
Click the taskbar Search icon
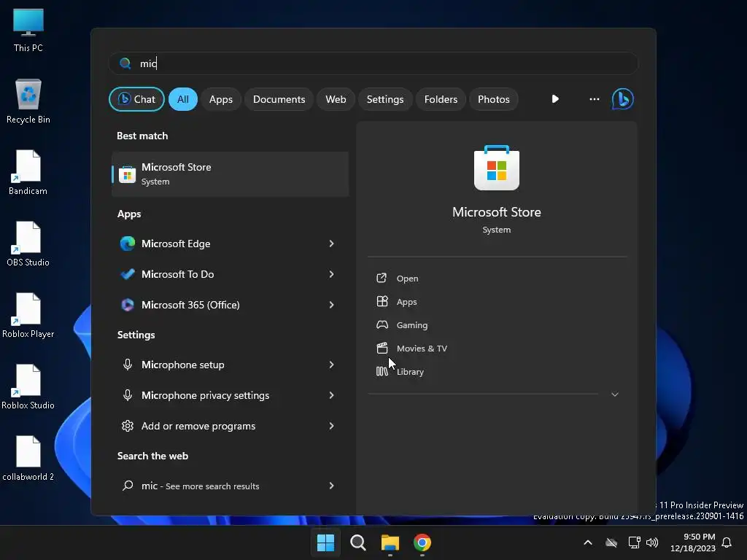point(357,542)
